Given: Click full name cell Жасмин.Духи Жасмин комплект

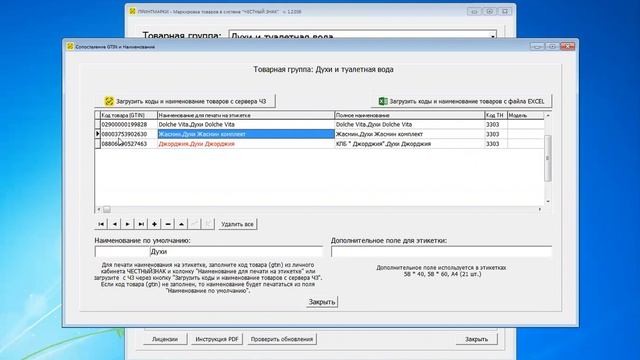Looking at the screenshot, I should [409, 134].
